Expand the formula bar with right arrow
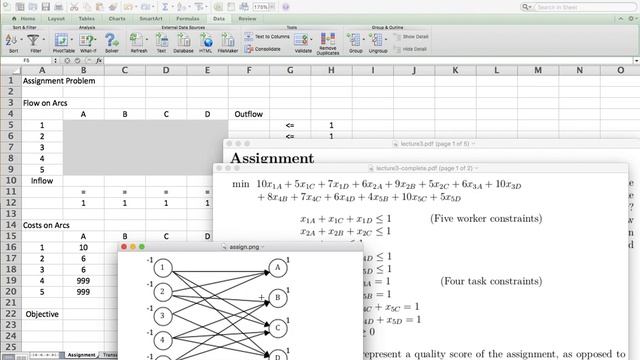This screenshot has height=360, width=640. pos(636,60)
